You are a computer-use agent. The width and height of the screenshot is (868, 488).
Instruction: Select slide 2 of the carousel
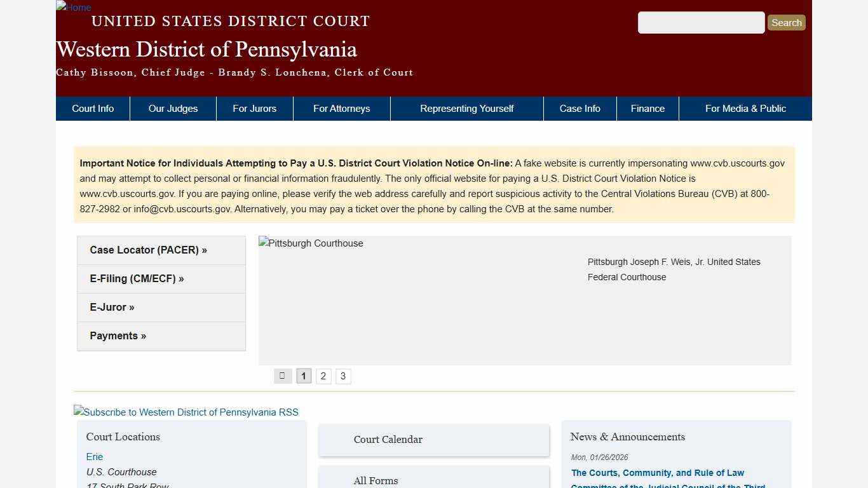click(323, 376)
